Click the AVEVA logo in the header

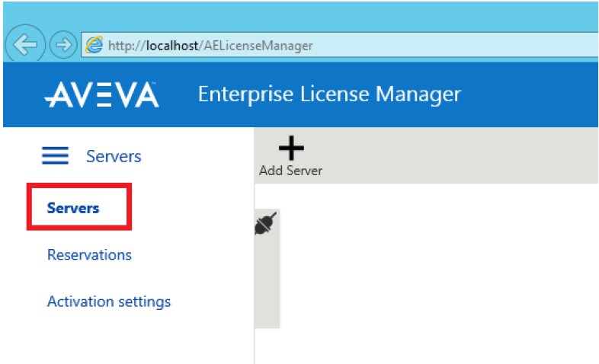pos(101,94)
